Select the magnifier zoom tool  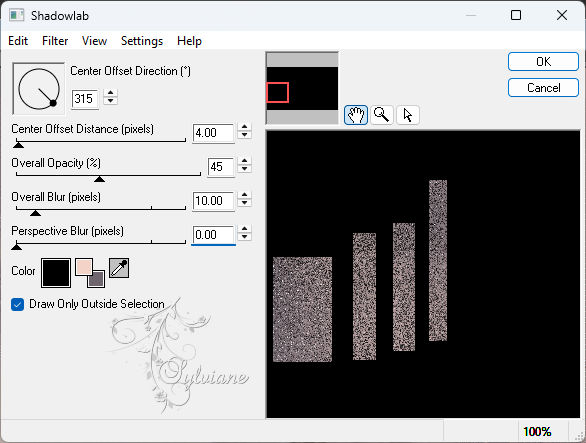tap(382, 114)
